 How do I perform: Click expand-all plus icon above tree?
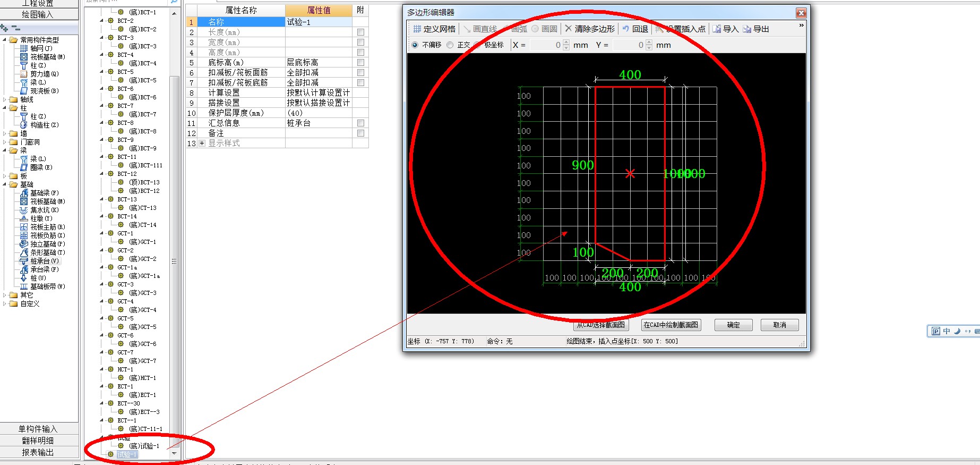click(4, 28)
